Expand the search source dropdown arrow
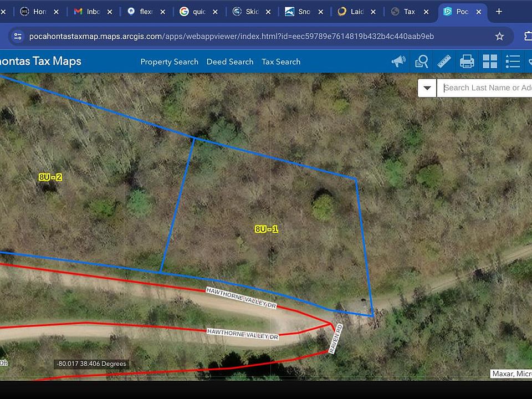Viewport: 532px width, 399px height. click(427, 88)
